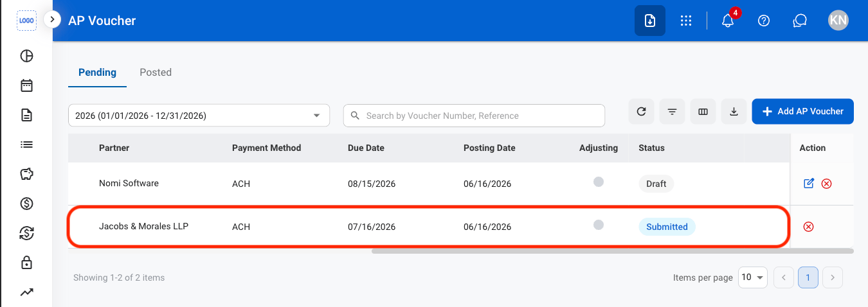Click the Adjusting column header
The width and height of the screenshot is (868, 307).
coord(599,148)
